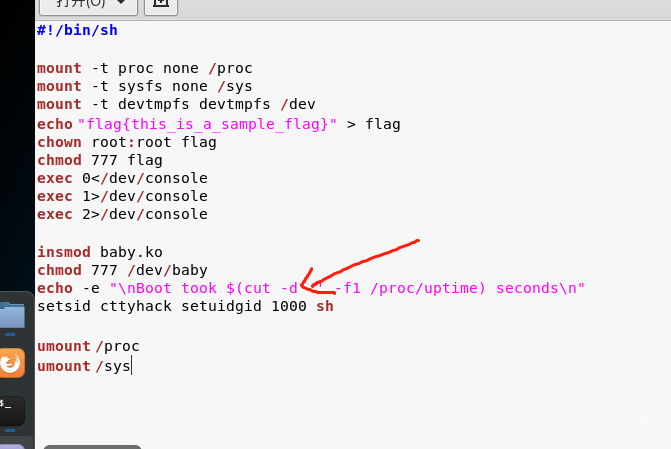
Task: Expand the Open button dropdown arrow
Action: (x=126, y=5)
